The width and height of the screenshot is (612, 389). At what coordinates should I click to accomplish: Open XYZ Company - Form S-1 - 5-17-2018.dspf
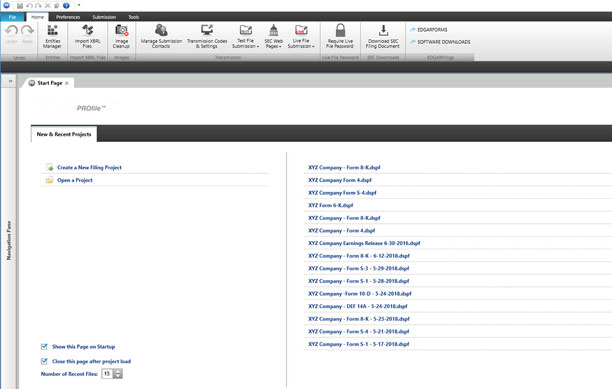(x=359, y=344)
